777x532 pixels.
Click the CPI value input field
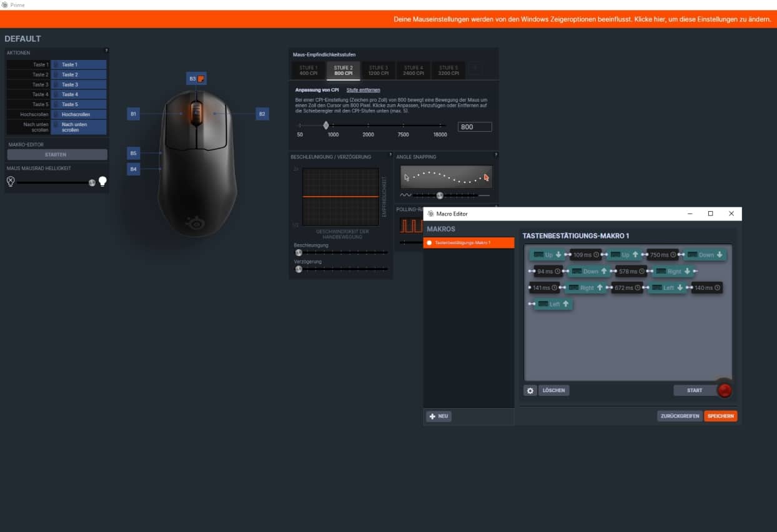[x=474, y=127]
